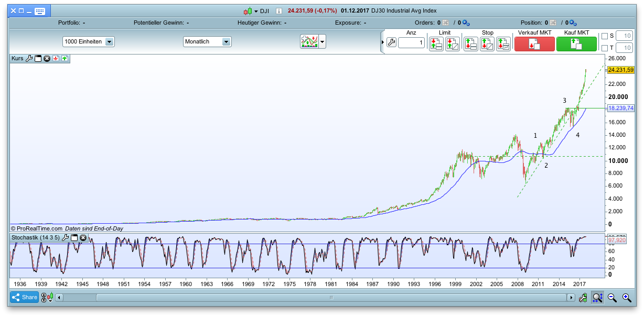Click the Anz quantity input field
644x317 pixels.
click(x=411, y=43)
